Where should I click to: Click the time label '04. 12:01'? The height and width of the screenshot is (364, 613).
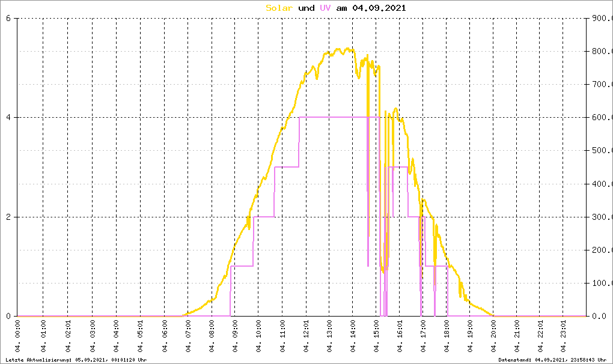[x=306, y=336]
